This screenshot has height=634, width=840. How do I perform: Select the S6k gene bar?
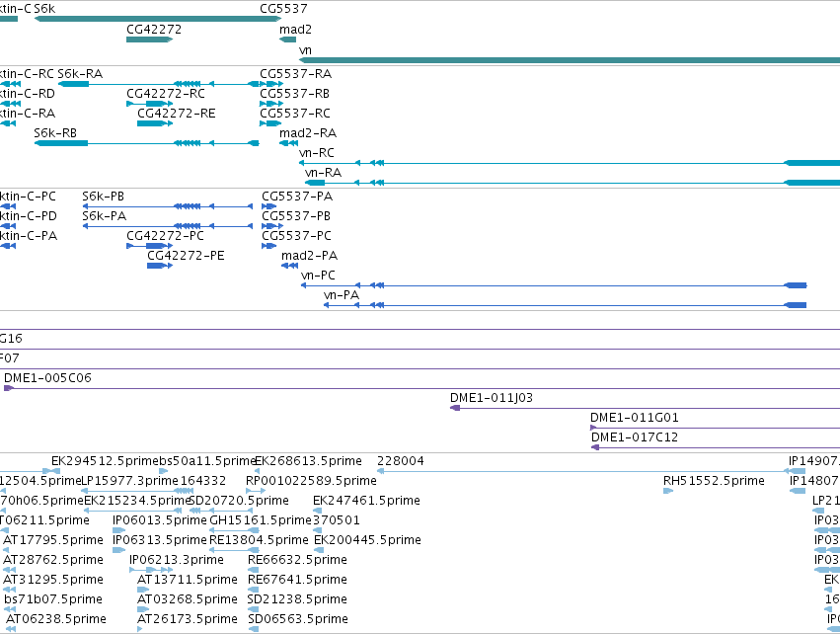click(158, 19)
